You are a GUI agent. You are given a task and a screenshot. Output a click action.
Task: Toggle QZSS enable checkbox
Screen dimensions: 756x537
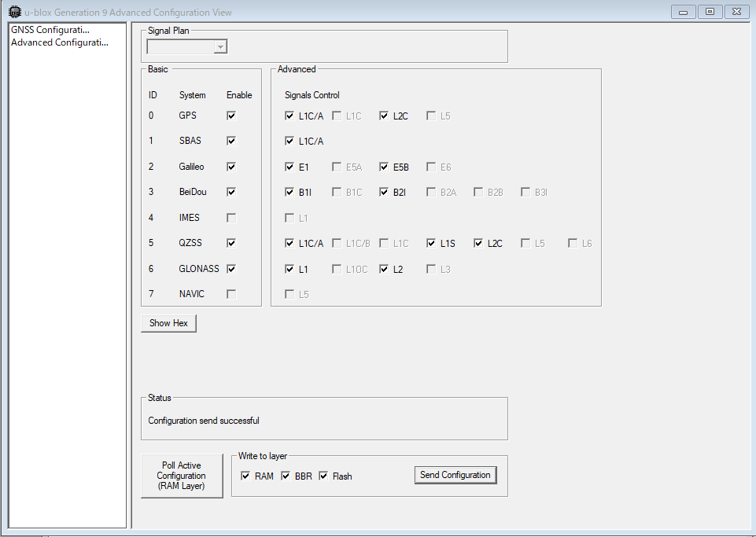pyautogui.click(x=231, y=243)
